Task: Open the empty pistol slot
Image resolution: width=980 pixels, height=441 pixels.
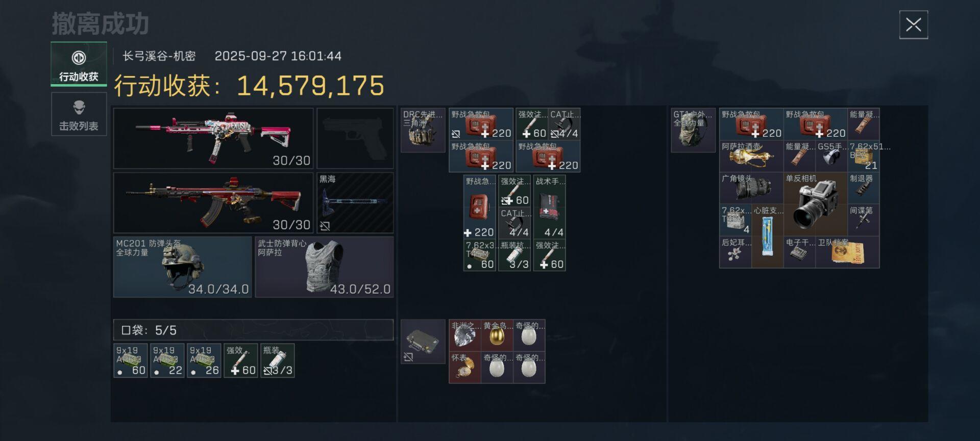Action: pyautogui.click(x=355, y=138)
